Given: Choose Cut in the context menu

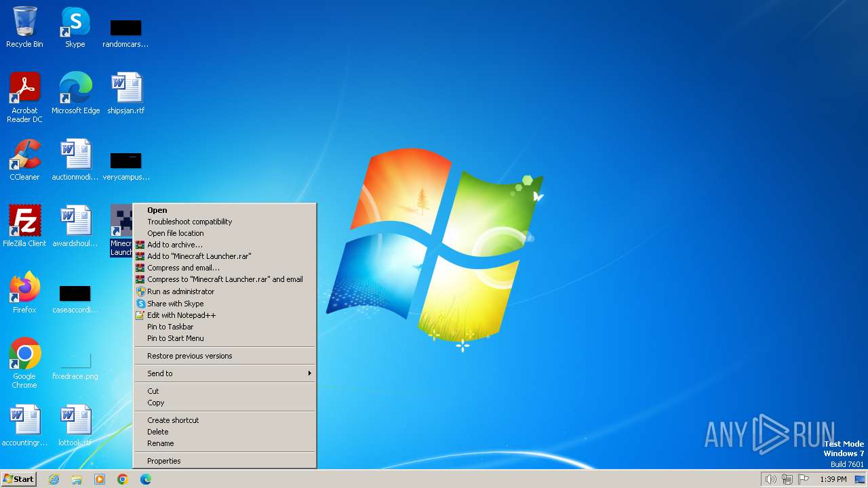Looking at the screenshot, I should (x=224, y=391).
